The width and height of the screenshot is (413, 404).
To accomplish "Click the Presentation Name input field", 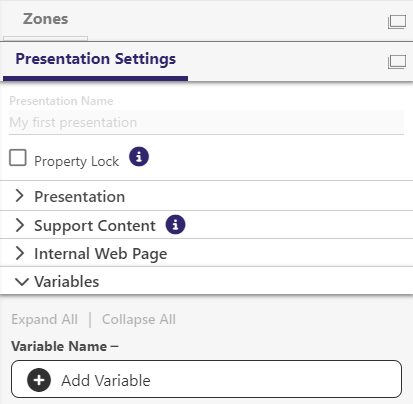I will pos(206,122).
